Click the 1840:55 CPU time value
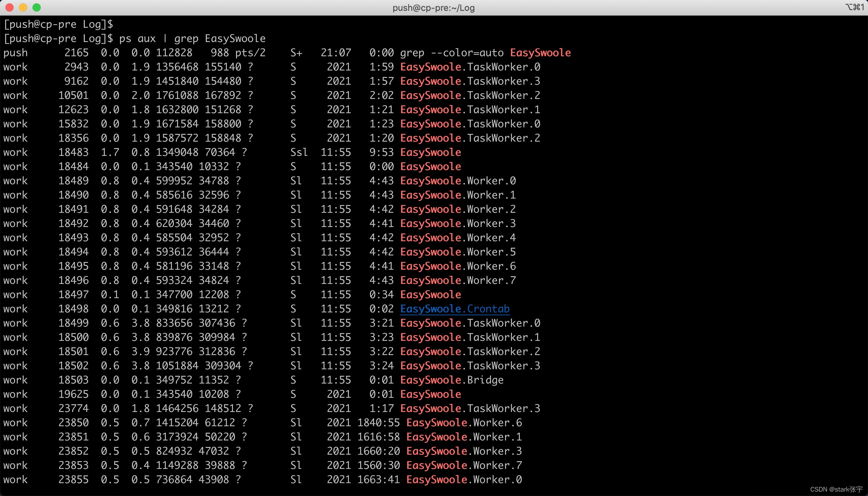Viewport: 868px width, 496px height. (378, 423)
